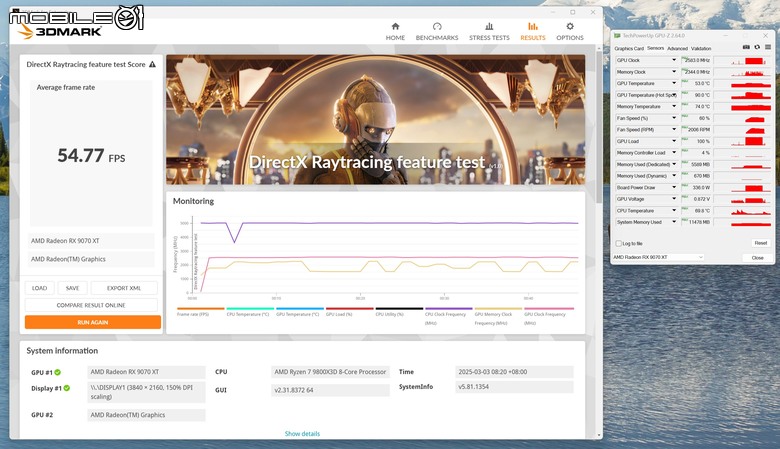Click GPU-Z app icon in title bar

tap(617, 36)
